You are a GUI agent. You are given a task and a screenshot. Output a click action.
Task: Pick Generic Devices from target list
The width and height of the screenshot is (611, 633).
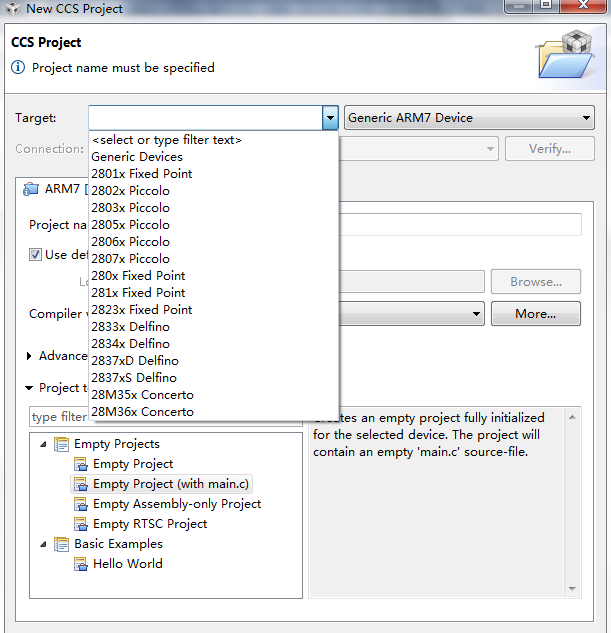137,157
